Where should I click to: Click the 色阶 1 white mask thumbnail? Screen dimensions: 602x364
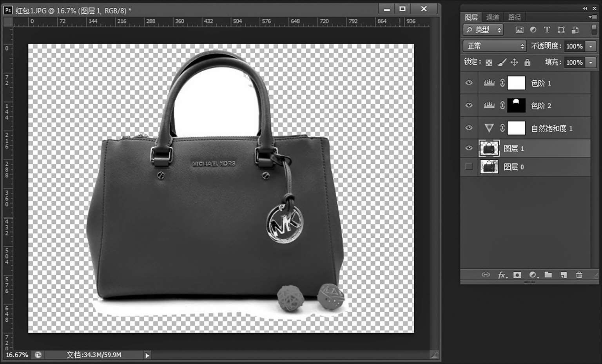(516, 83)
